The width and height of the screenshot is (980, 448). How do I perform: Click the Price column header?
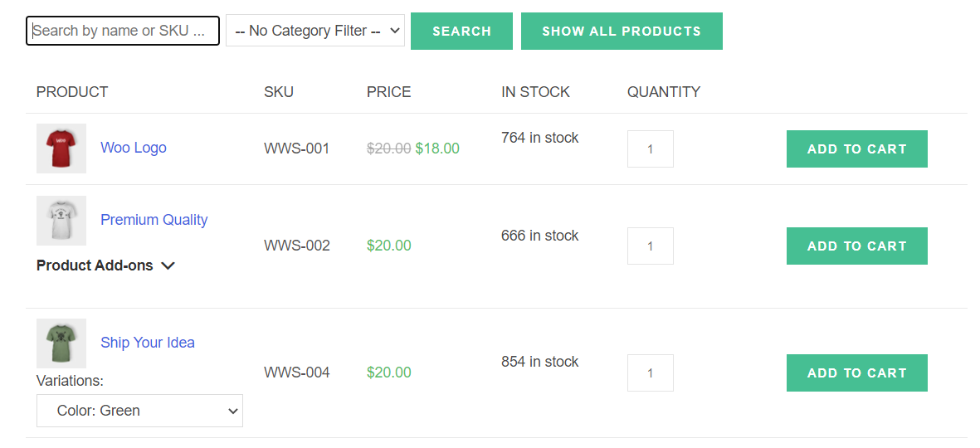[x=389, y=92]
